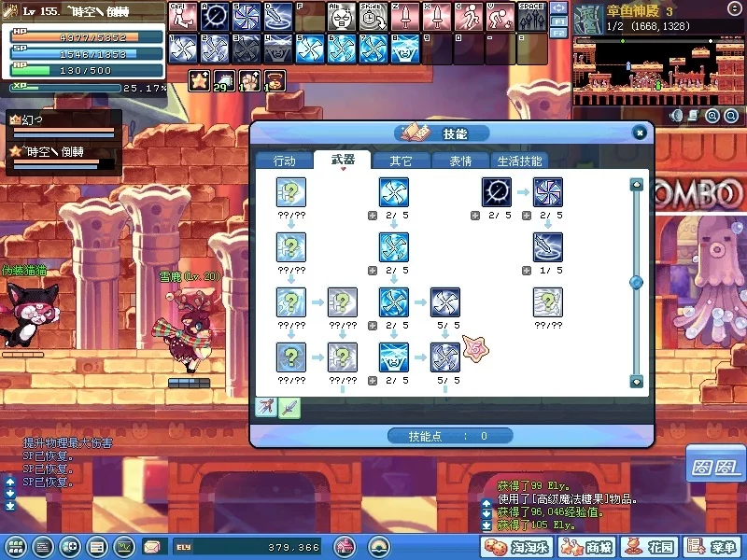Zoom in the minimap
The height and width of the screenshot is (560, 747).
(x=712, y=116)
